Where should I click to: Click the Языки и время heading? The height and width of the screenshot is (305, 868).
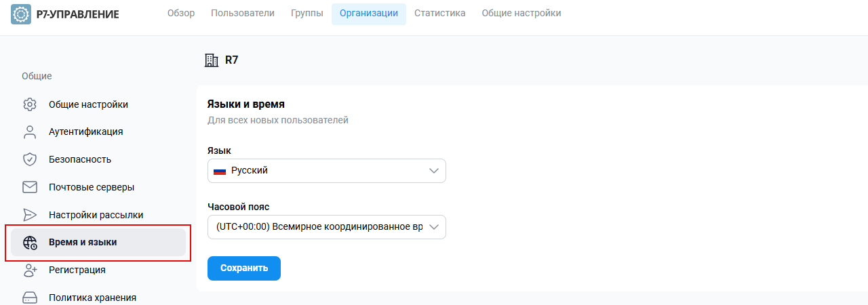pyautogui.click(x=245, y=104)
